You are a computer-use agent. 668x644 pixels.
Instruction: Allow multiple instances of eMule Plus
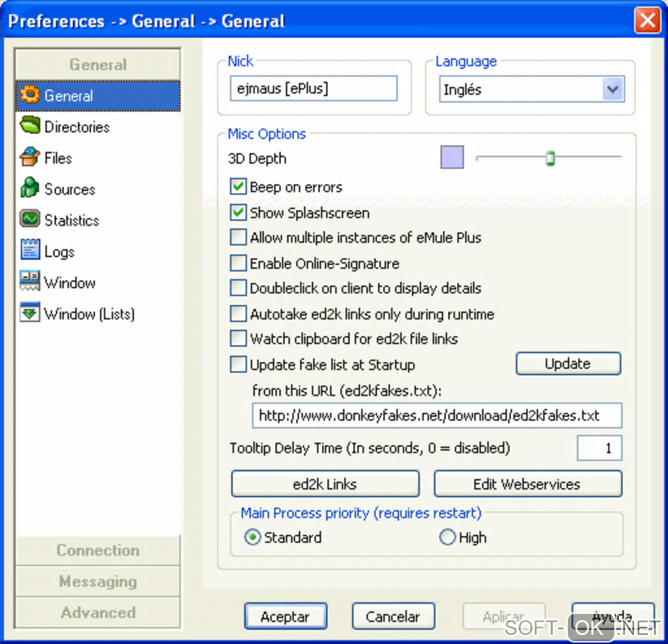(x=238, y=238)
